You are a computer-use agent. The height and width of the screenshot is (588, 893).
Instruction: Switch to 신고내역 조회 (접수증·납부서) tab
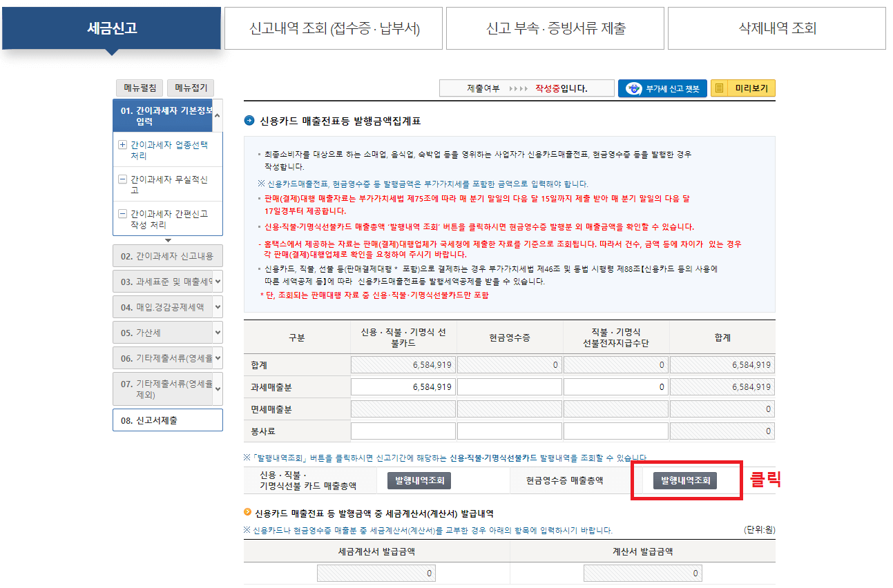(x=334, y=28)
